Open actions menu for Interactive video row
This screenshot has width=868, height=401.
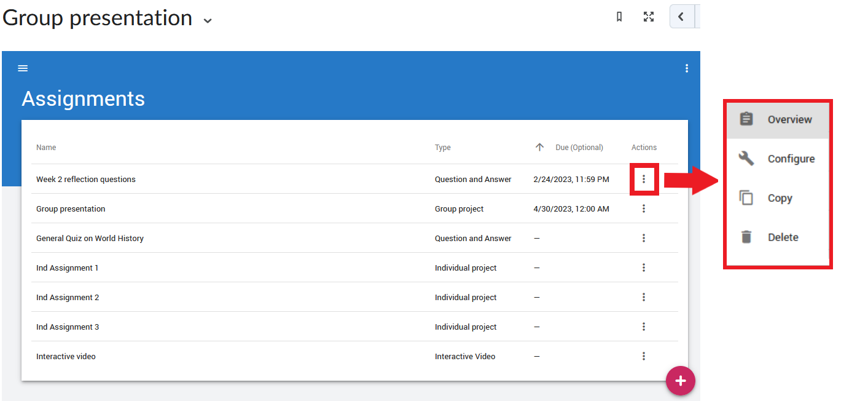click(x=644, y=356)
